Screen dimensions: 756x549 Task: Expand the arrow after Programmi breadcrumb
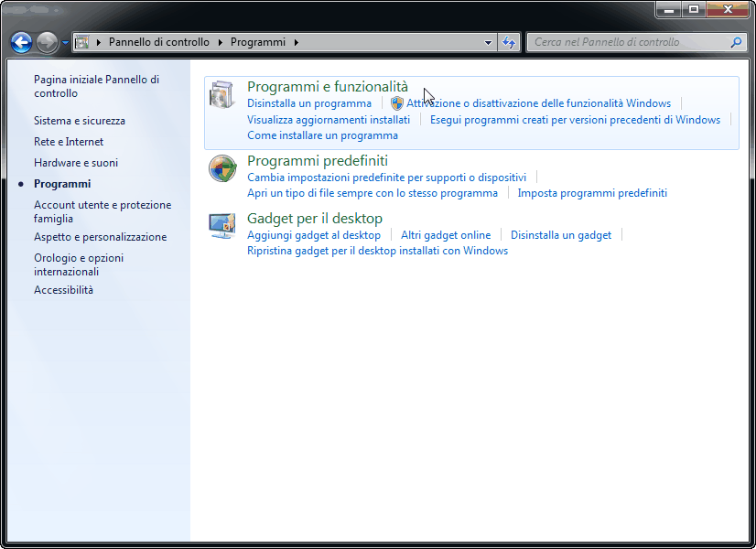click(x=296, y=42)
